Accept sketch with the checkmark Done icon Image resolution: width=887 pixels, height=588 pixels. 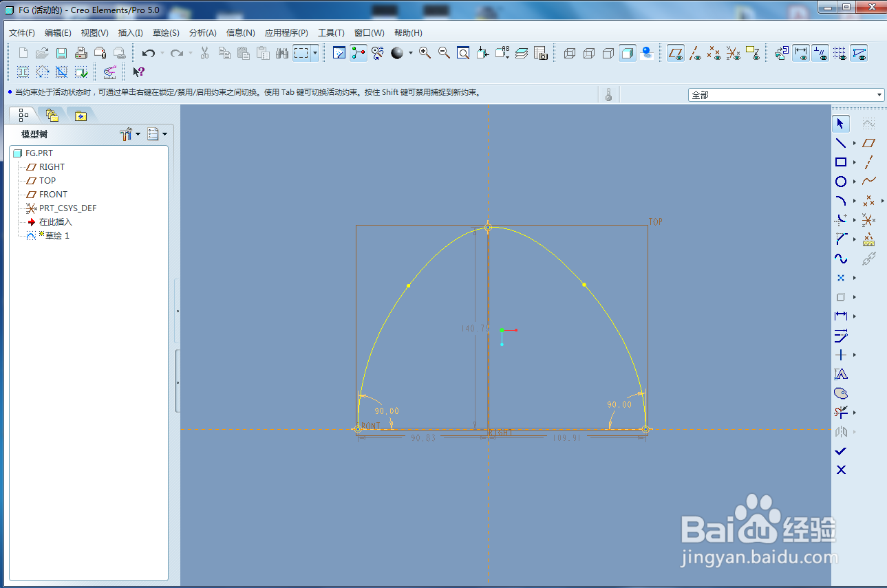tap(840, 451)
